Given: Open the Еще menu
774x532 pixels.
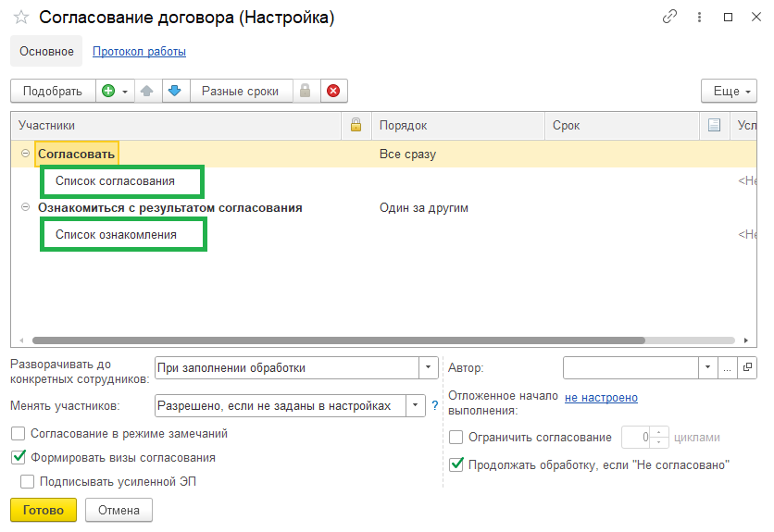Looking at the screenshot, I should pyautogui.click(x=729, y=91).
